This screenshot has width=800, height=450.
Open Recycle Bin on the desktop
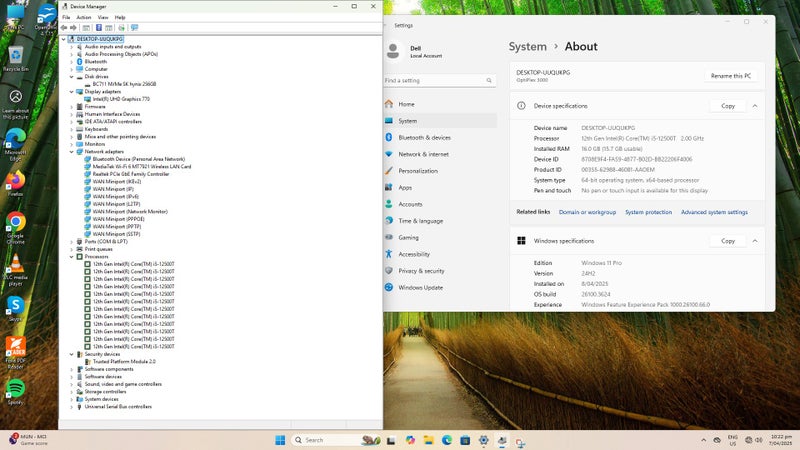16,58
